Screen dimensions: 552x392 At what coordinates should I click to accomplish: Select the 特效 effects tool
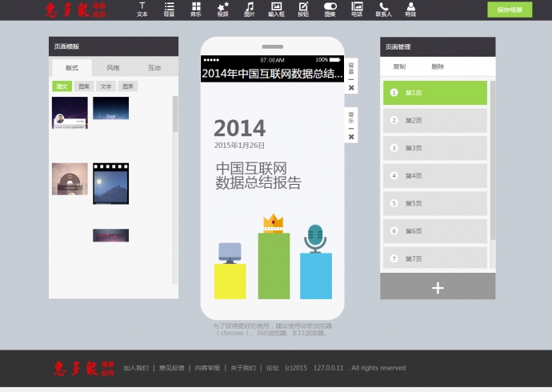point(410,9)
